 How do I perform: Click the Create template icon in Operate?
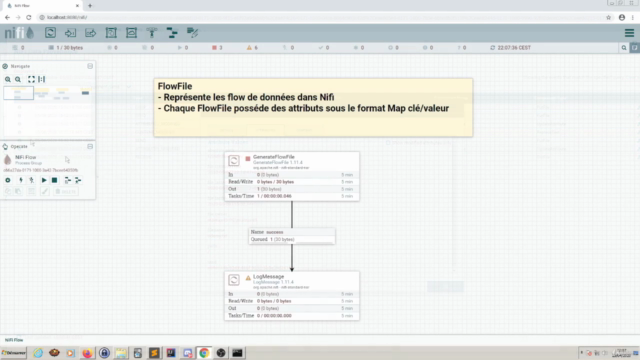[x=68, y=180]
